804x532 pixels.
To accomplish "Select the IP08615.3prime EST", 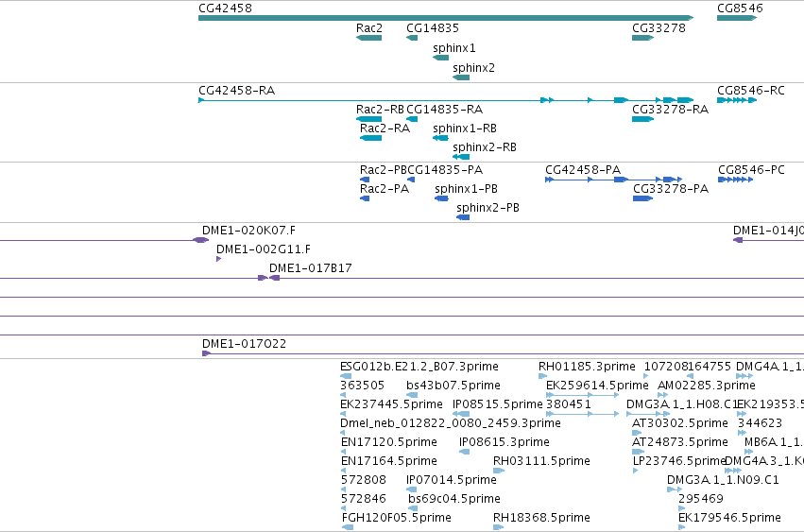I will point(464,452).
